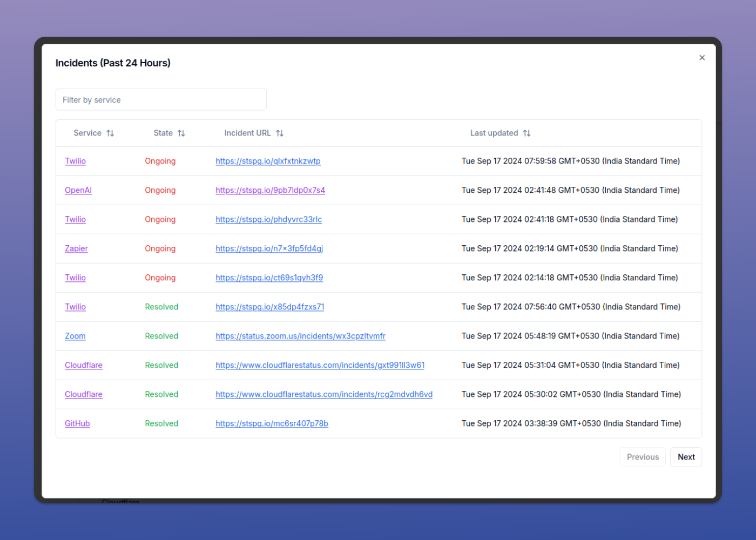Image resolution: width=756 pixels, height=540 pixels.
Task: Open the GitHub service link
Action: (x=77, y=423)
